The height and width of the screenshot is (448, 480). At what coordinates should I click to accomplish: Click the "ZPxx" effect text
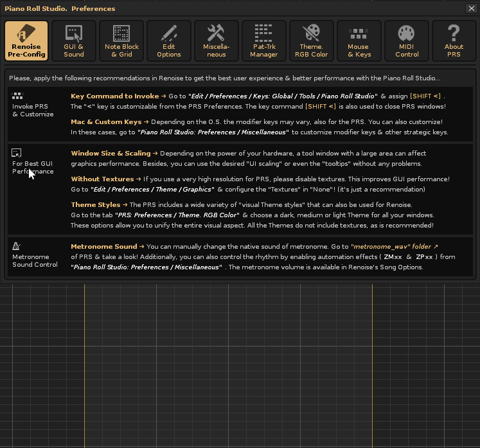[x=424, y=257]
